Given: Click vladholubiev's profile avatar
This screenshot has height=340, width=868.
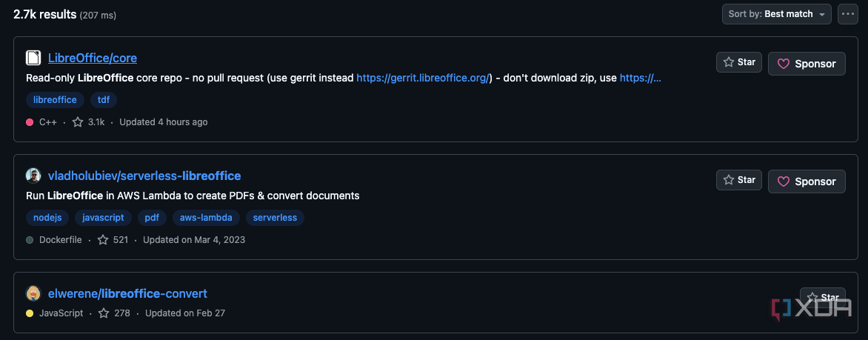Looking at the screenshot, I should pyautogui.click(x=33, y=176).
